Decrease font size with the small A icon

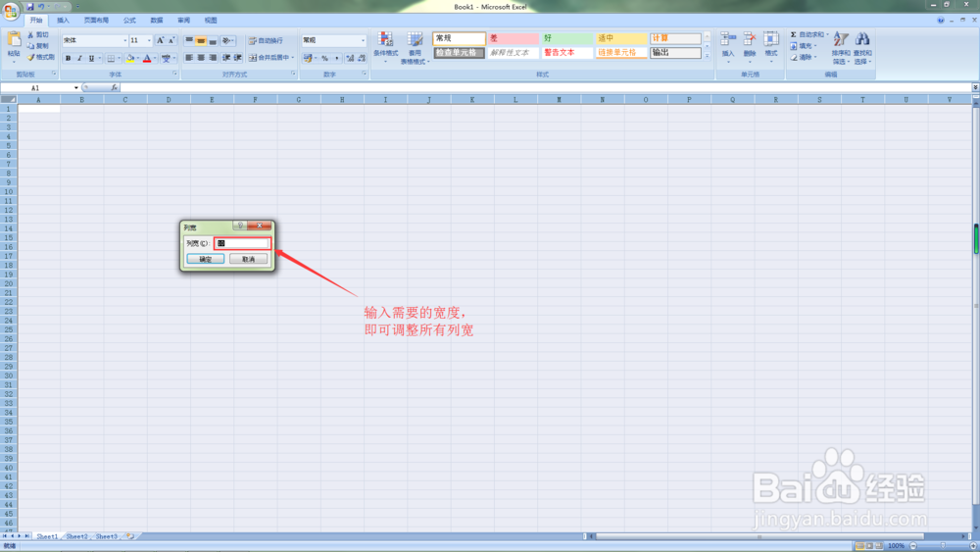(x=171, y=40)
